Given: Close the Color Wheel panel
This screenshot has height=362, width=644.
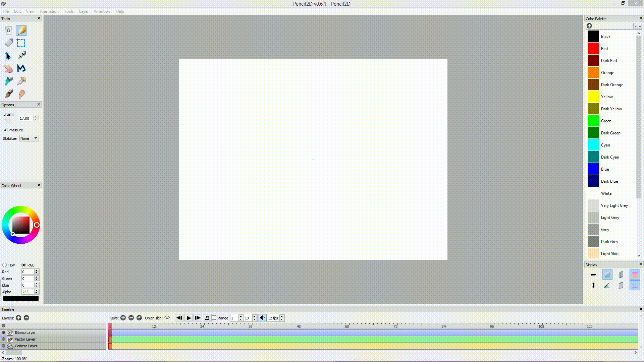Looking at the screenshot, I should pos(39,185).
